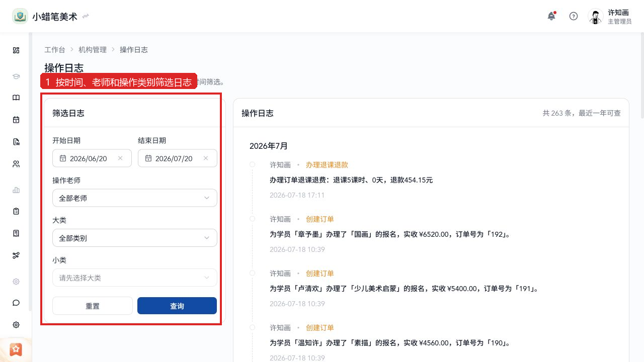This screenshot has height=362, width=644.
Task: Click the switch organization arrows icon
Action: point(86,16)
